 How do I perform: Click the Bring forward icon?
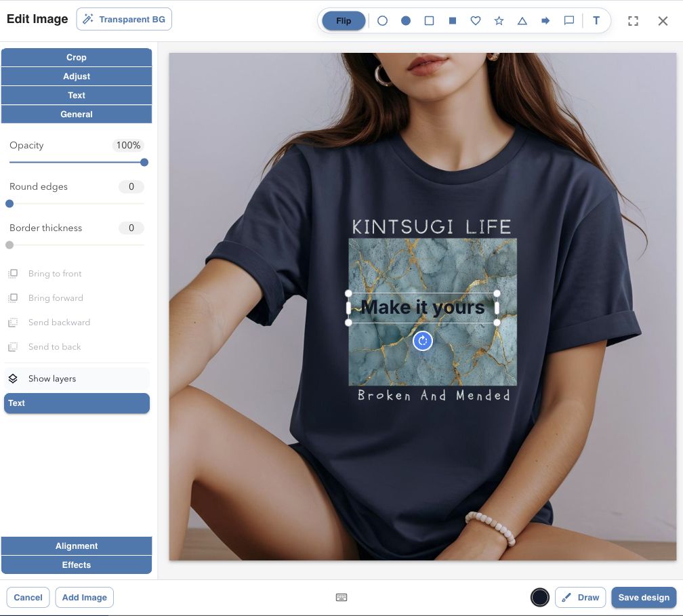point(13,298)
